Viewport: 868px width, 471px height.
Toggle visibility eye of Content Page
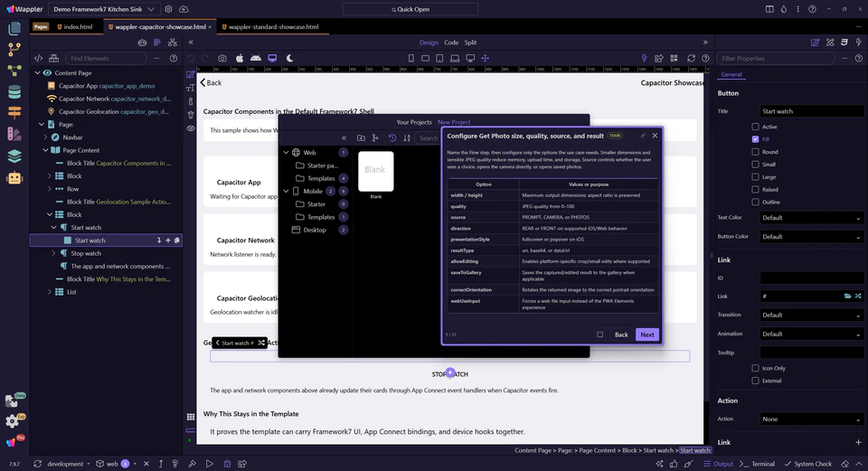coord(47,73)
